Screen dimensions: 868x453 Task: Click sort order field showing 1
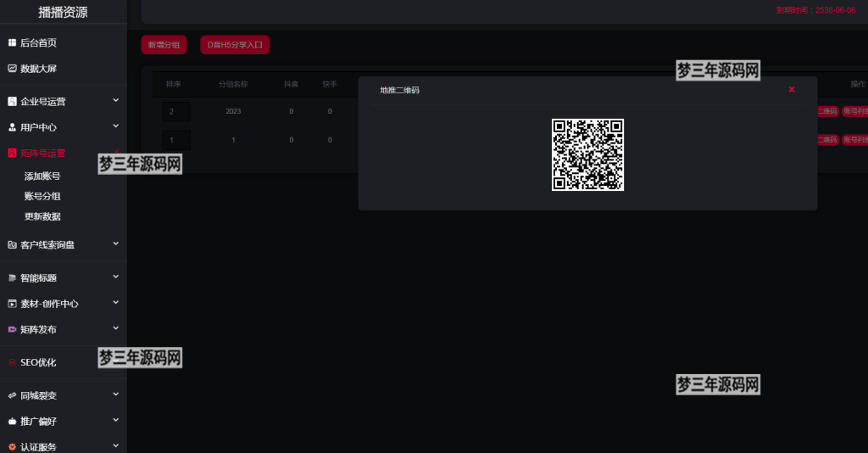pos(176,140)
